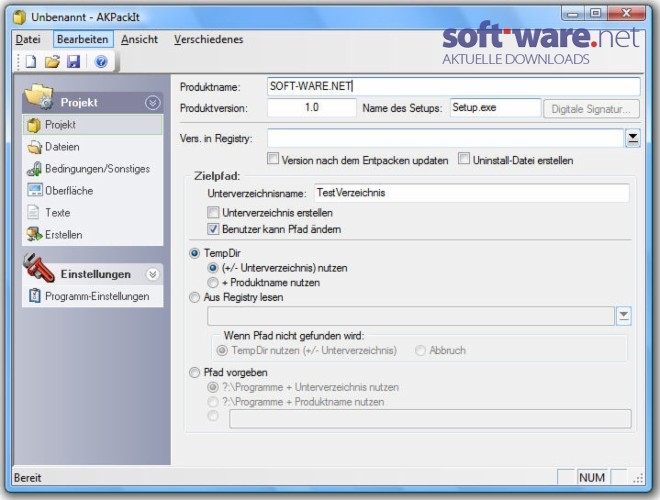Click the Produktversion input field
Screen dimensions: 660x500
[311, 108]
